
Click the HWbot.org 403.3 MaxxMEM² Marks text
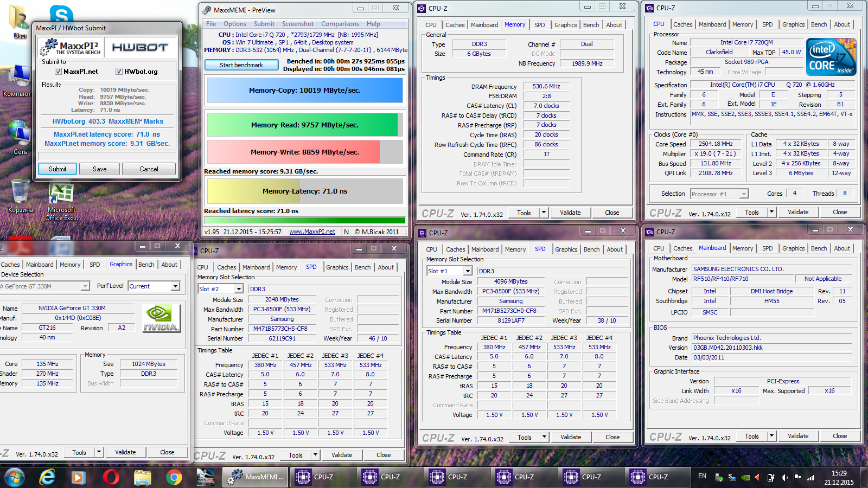(108, 121)
